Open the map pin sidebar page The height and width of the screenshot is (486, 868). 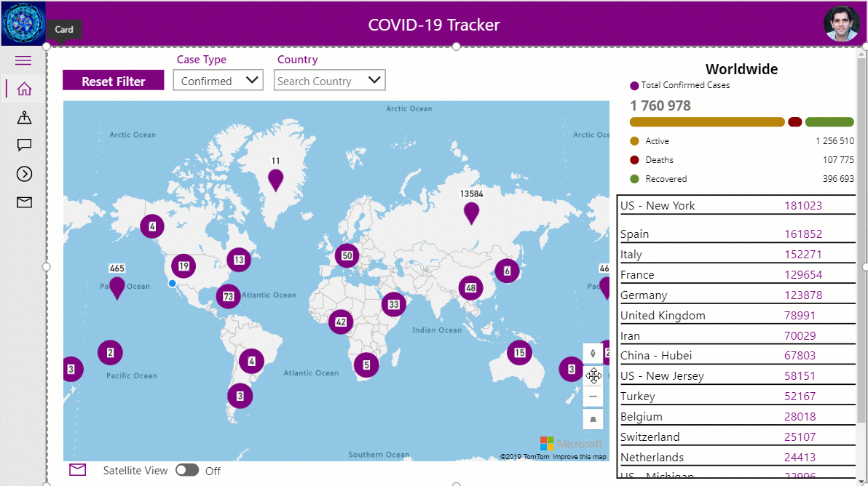coord(24,117)
